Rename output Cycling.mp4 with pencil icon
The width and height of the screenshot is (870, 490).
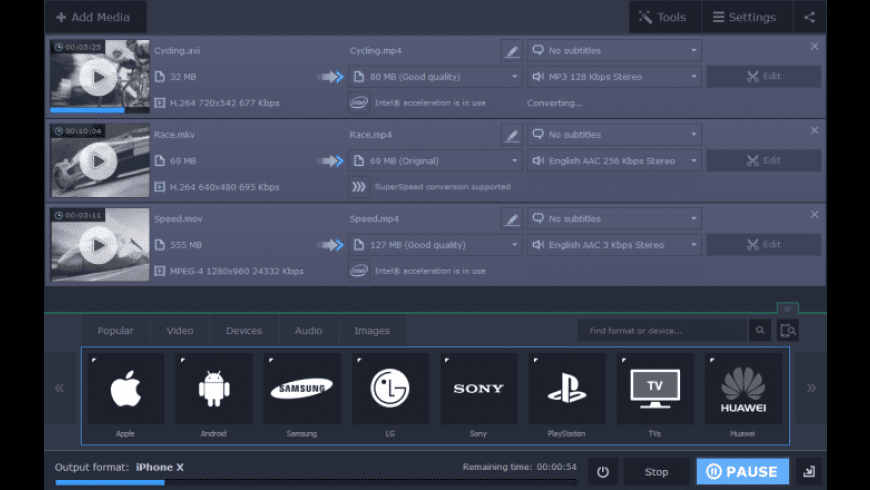[x=512, y=50]
